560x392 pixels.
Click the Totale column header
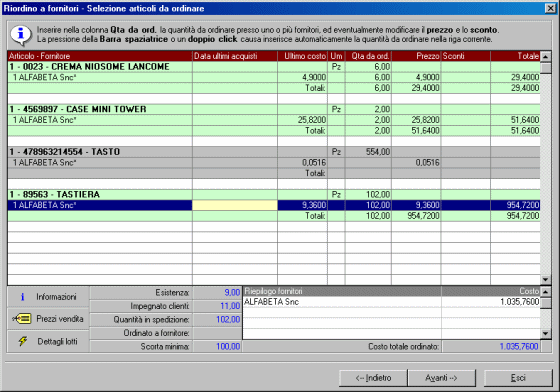click(515, 56)
